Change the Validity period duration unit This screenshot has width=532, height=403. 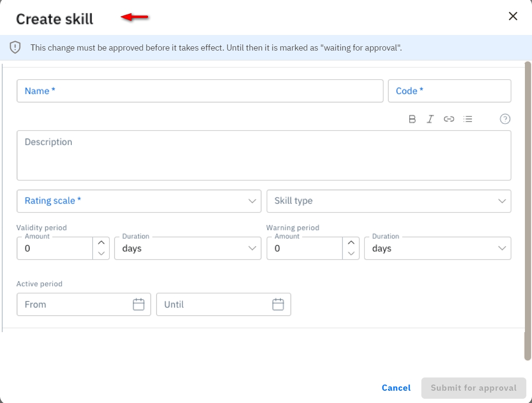click(187, 249)
